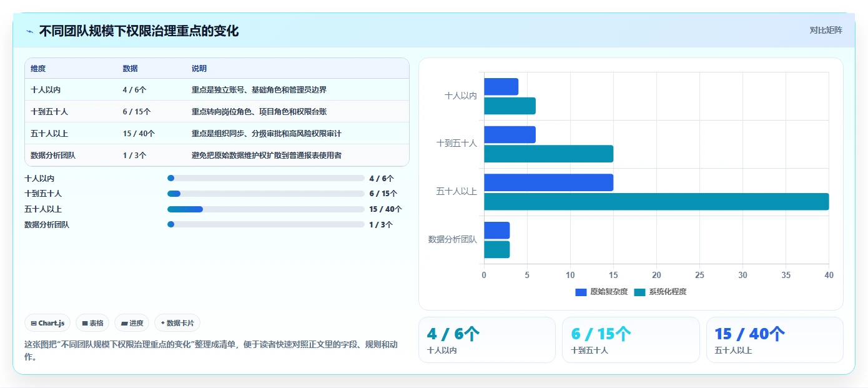Click description 重点是组织同步、分级审批和高风险权限审计

pyautogui.click(x=267, y=134)
